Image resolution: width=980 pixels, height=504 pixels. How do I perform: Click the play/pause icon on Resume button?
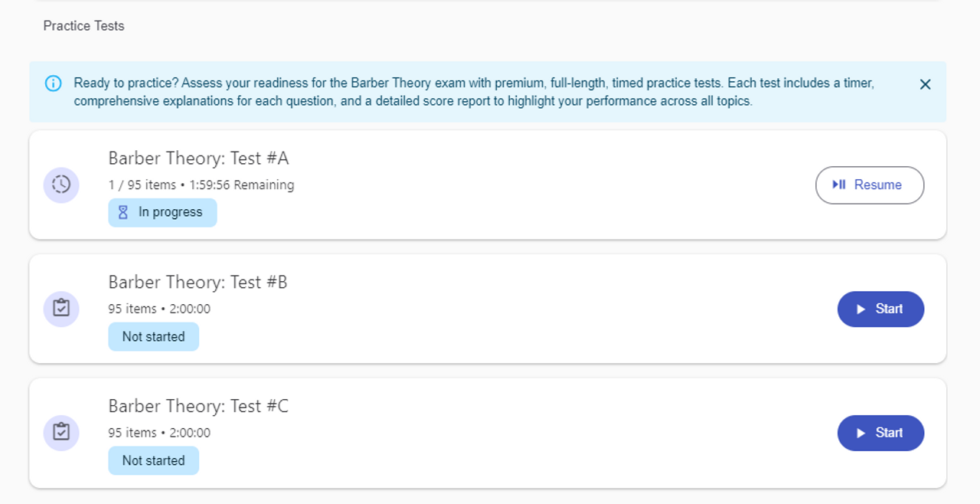(x=839, y=185)
